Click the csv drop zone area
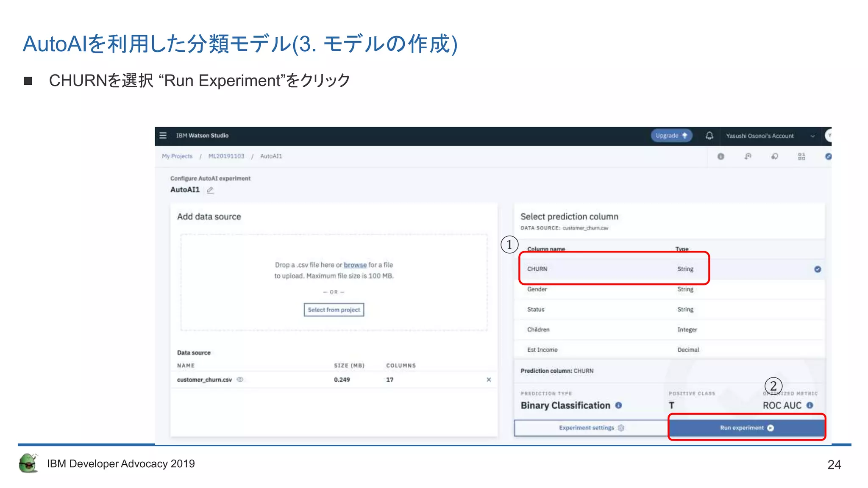Viewport: 868px width, 488px height. [334, 282]
